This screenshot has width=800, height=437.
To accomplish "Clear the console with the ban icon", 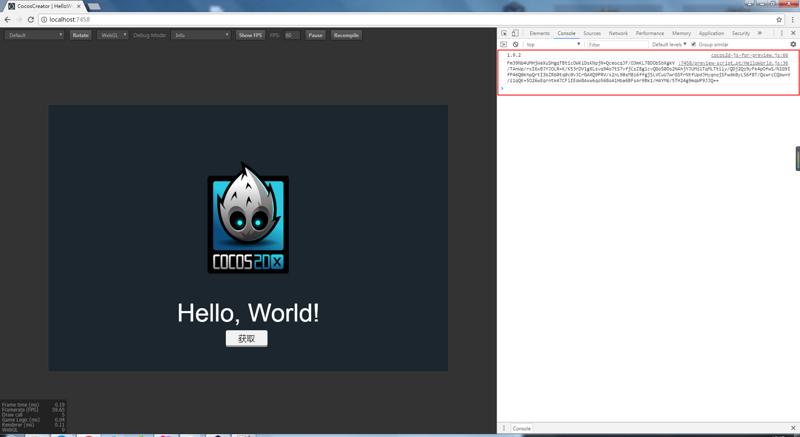I will 515,44.
